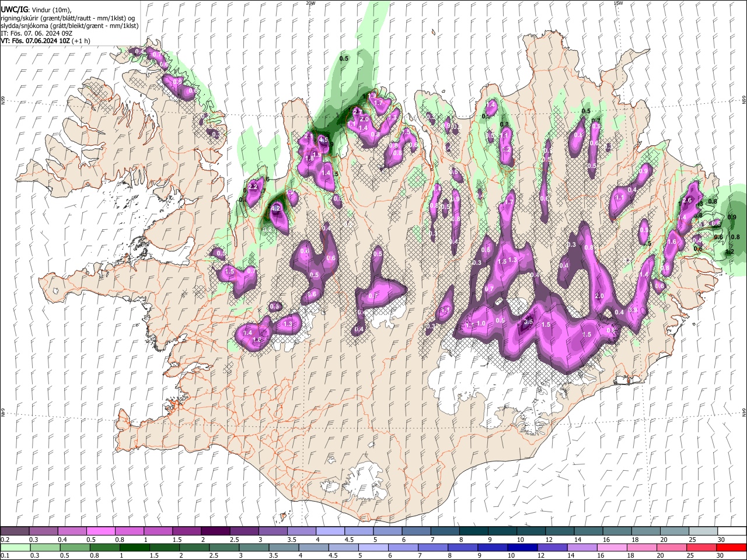Viewport: 747px width, 560px height.
Task: Select lower scale swatch between 0.3 and 0.5
Action: pyautogui.click(x=45, y=548)
